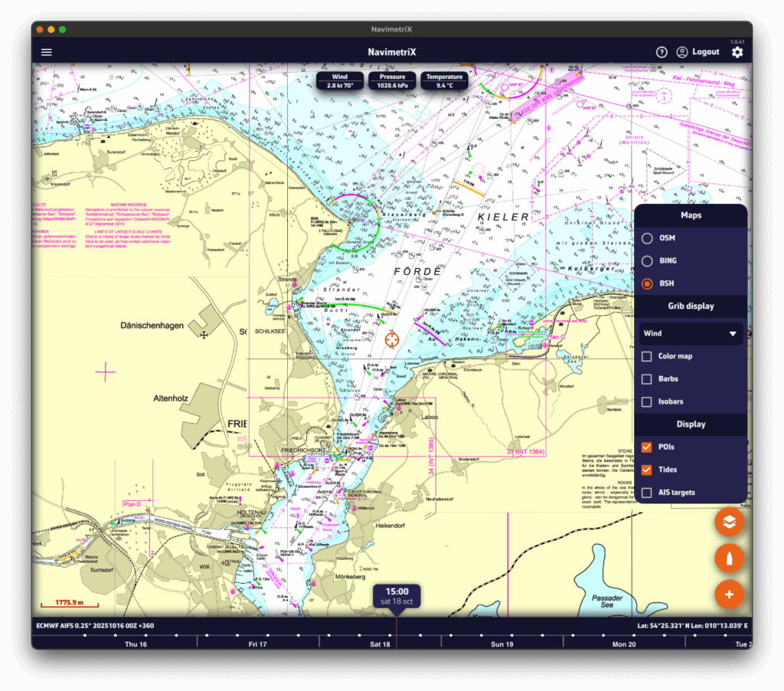Open settings with the gear icon
Screen dimensions: 784x691
pyautogui.click(x=737, y=52)
